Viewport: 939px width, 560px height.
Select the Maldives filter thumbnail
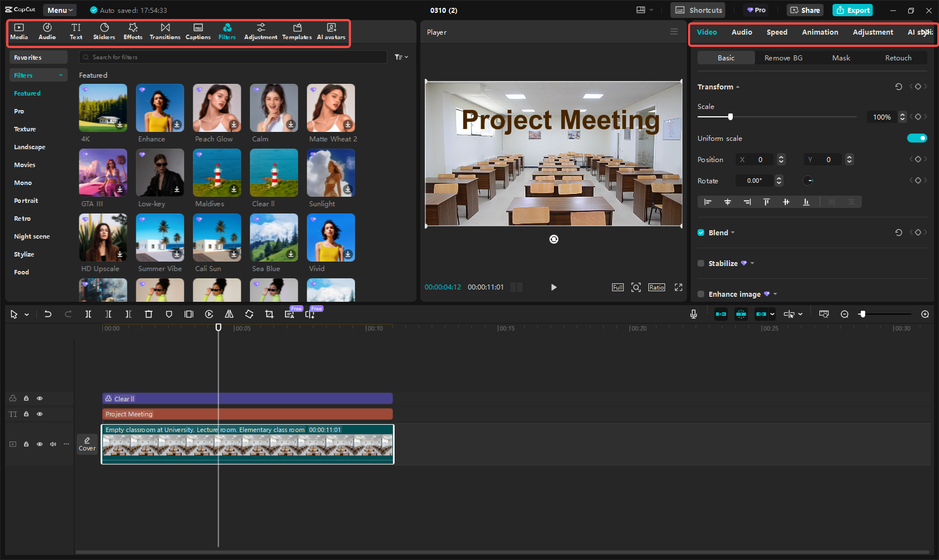[217, 173]
